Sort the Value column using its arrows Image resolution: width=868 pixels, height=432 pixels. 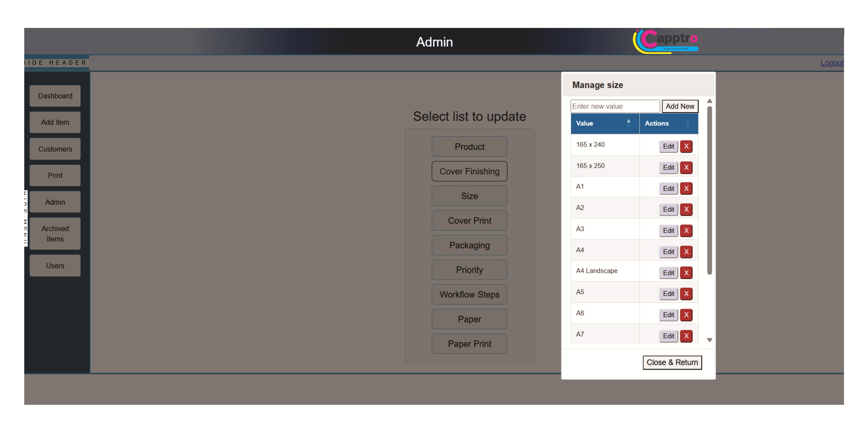point(628,123)
